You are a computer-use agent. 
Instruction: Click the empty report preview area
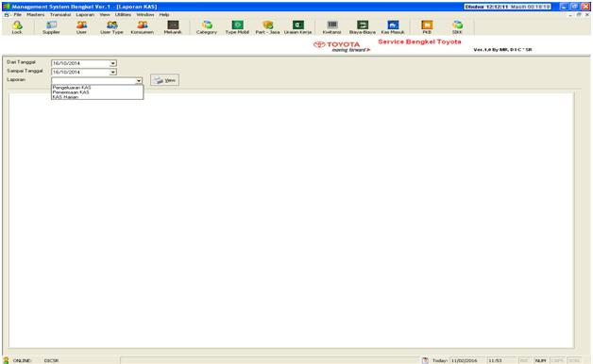(x=291, y=220)
